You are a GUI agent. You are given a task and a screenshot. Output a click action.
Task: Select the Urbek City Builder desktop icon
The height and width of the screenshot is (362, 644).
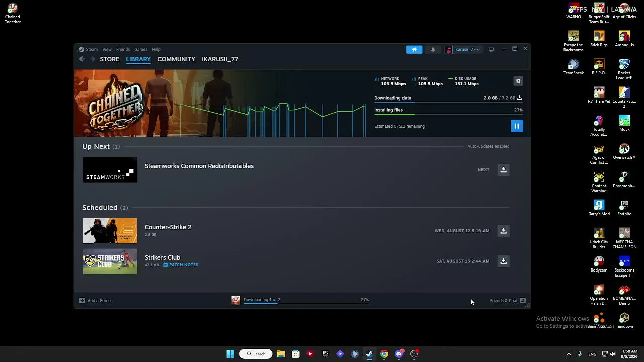(599, 238)
